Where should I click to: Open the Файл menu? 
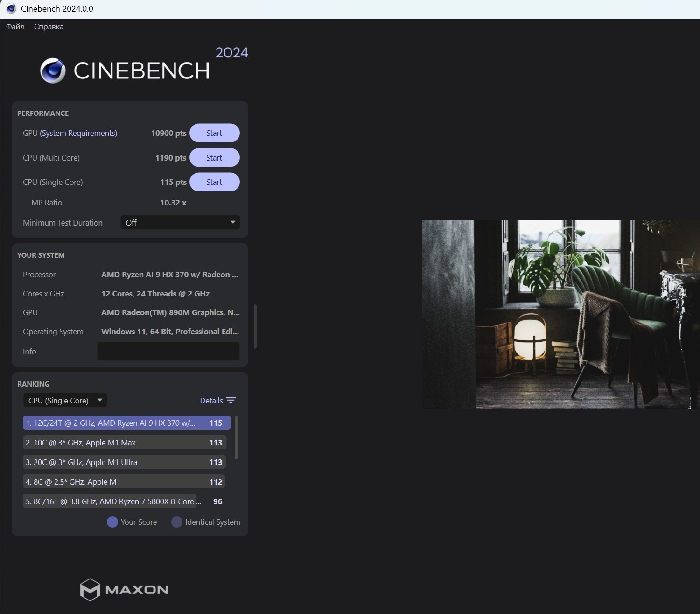[15, 27]
